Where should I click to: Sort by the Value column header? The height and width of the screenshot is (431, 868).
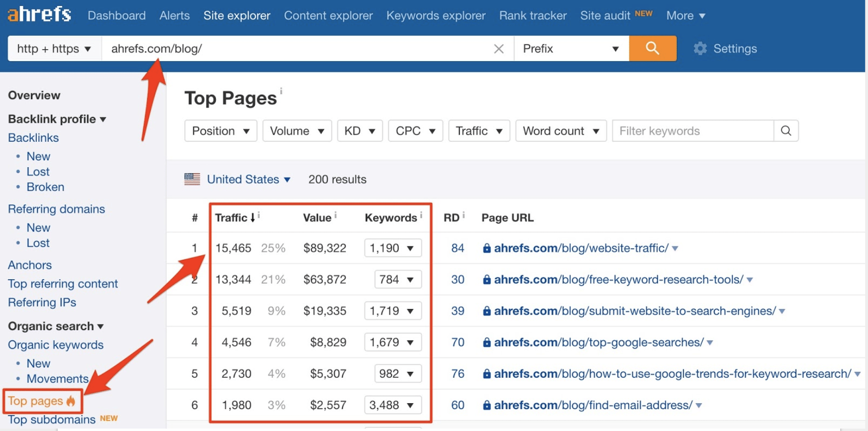(317, 217)
